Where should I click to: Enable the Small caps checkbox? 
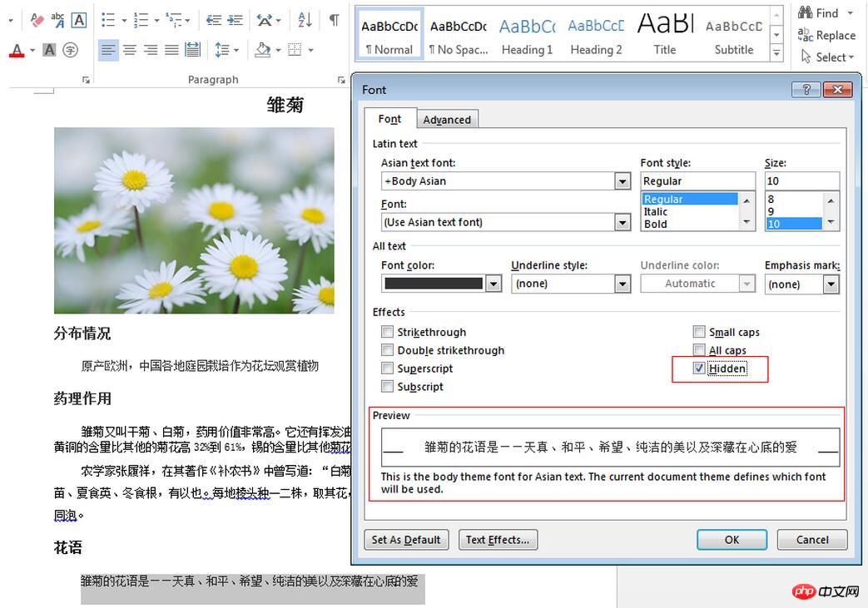pos(699,332)
